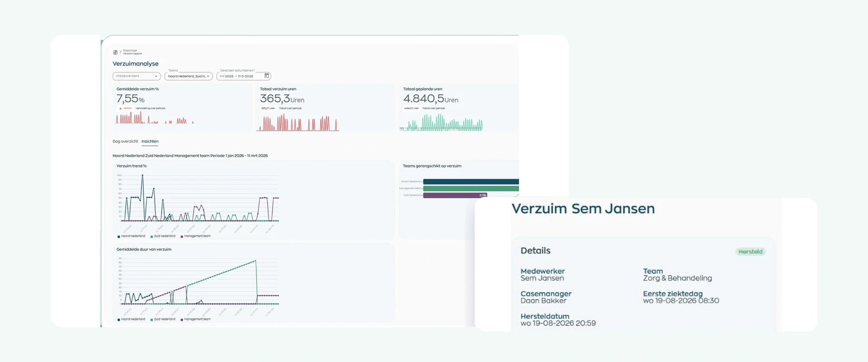868x362 pixels.
Task: Click the dashboard grid icon in breadcrumb
Action: pos(115,52)
